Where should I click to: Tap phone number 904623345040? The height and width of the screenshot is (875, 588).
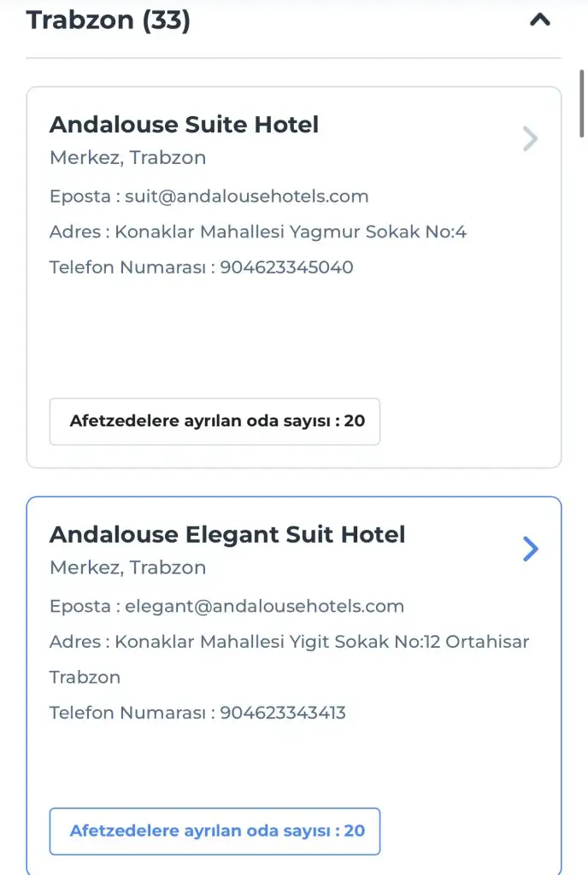286,267
